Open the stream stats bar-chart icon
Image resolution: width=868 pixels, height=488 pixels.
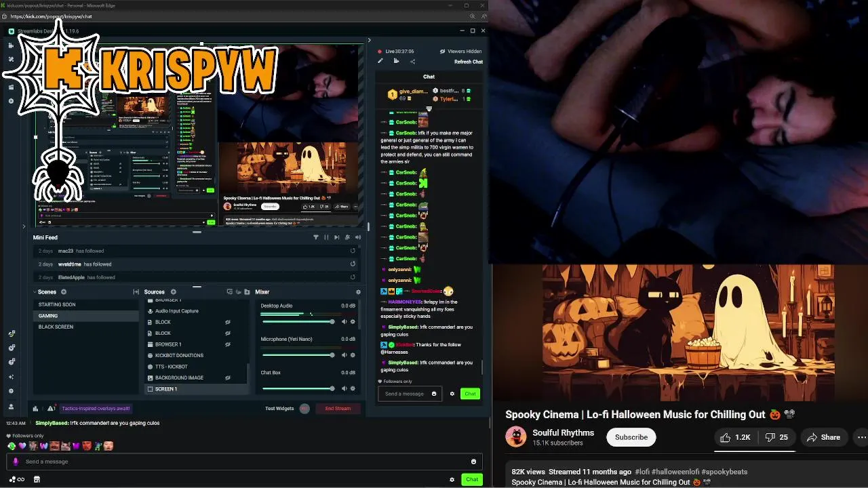[35, 409]
